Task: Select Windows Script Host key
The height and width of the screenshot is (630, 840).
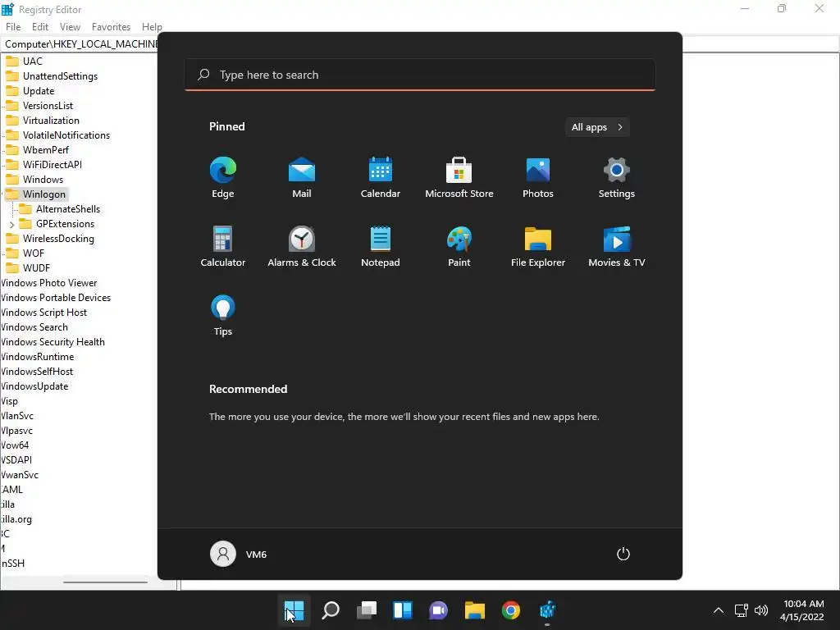Action: [x=44, y=313]
